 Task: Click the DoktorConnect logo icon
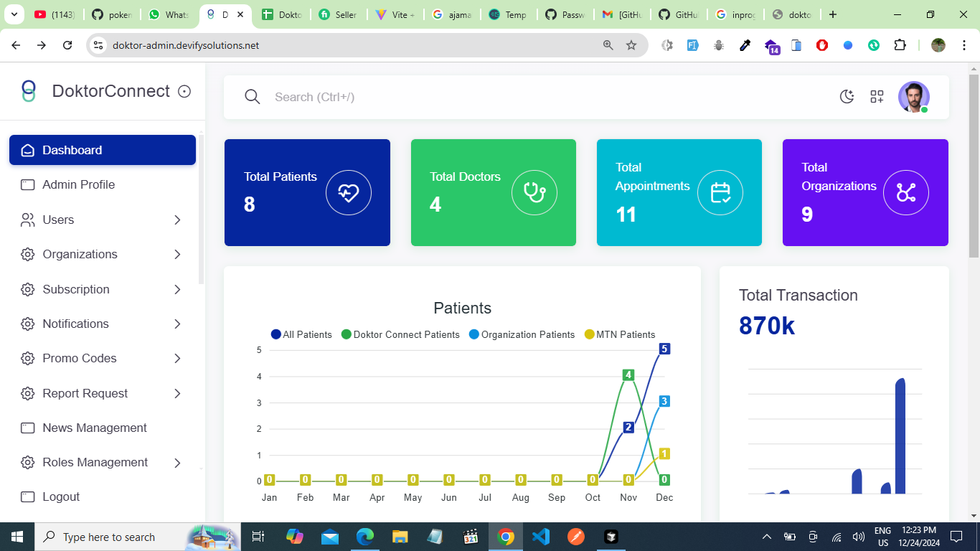tap(29, 91)
